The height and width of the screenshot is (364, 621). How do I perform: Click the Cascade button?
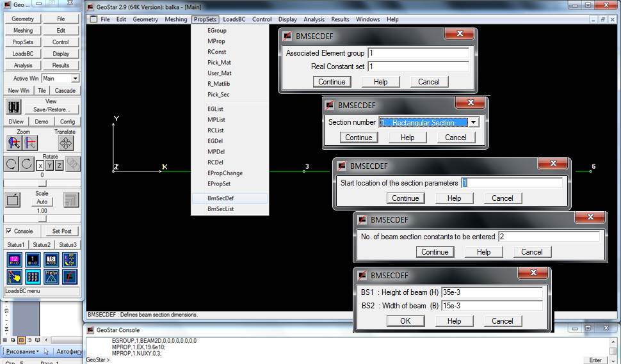point(65,90)
